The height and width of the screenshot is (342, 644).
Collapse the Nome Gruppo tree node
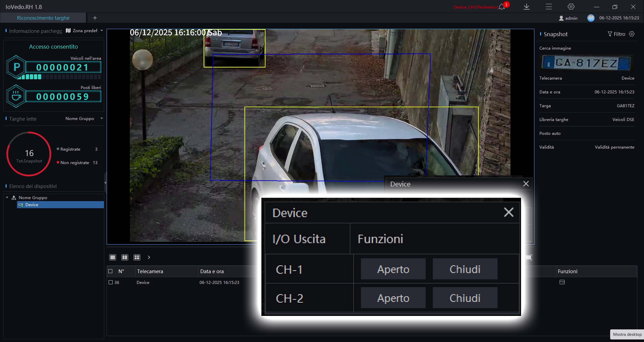click(7, 198)
